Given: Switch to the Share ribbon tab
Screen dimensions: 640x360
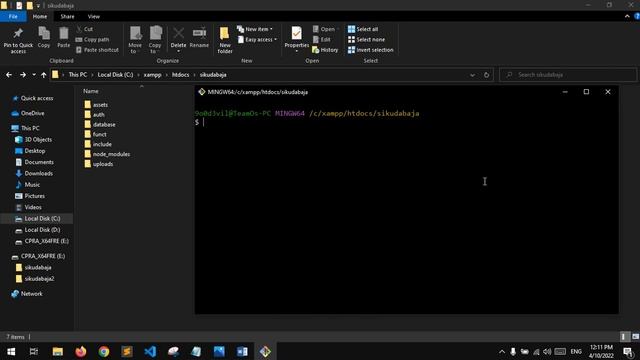Looking at the screenshot, I should 67,16.
